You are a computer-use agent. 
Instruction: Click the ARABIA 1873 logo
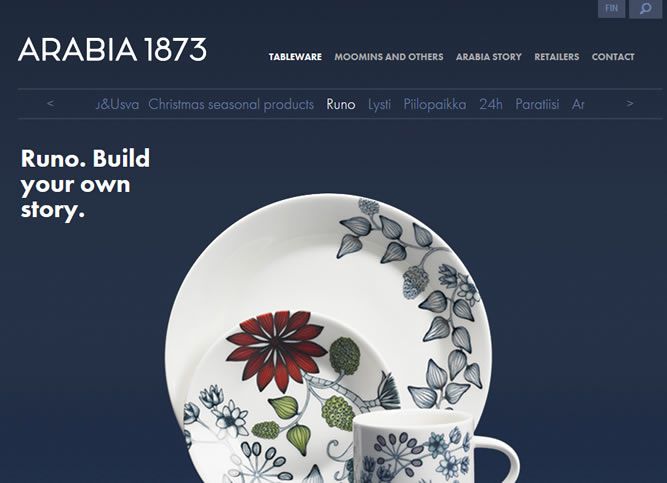coord(112,50)
